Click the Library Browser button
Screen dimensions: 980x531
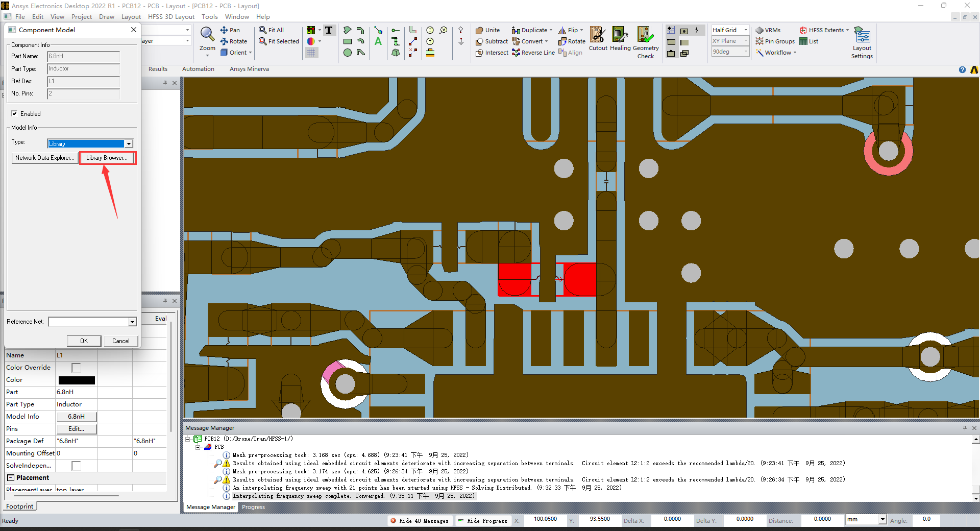(107, 158)
